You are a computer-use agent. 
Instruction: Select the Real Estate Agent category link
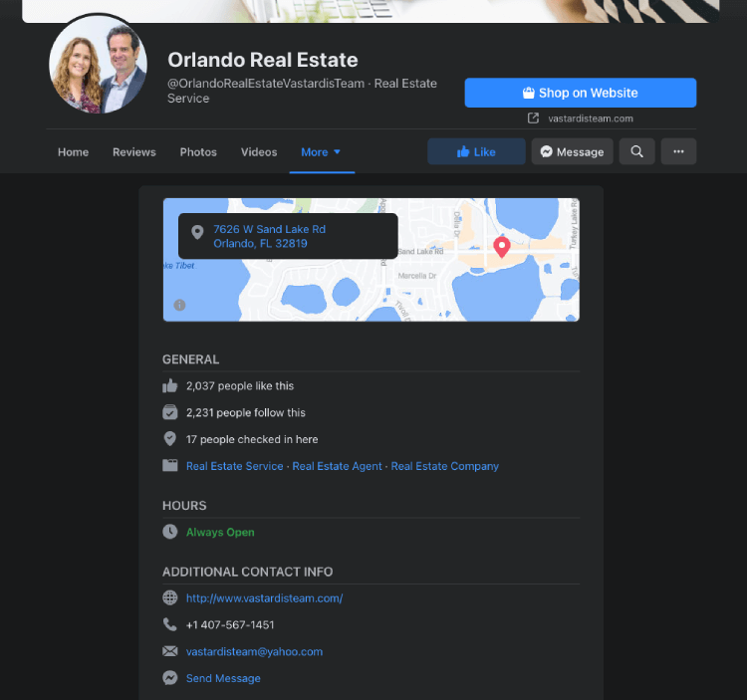click(x=337, y=466)
